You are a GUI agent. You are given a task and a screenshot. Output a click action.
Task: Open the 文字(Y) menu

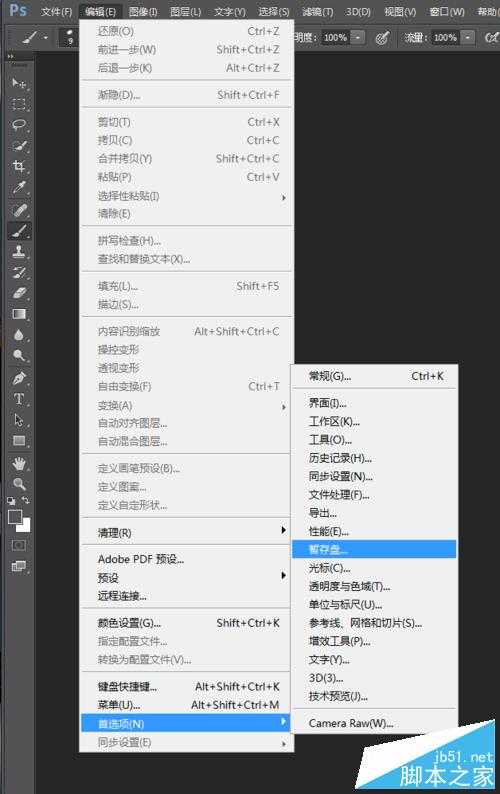229,11
